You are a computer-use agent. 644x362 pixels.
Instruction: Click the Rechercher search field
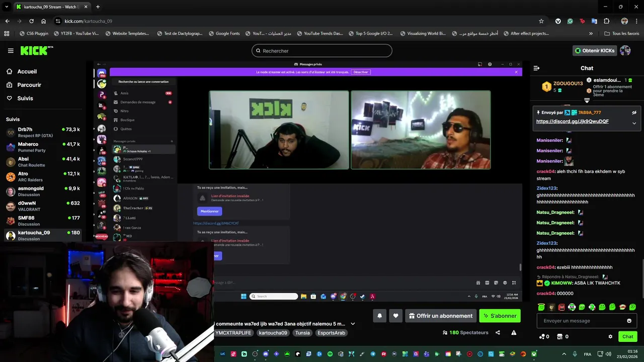coord(322,51)
